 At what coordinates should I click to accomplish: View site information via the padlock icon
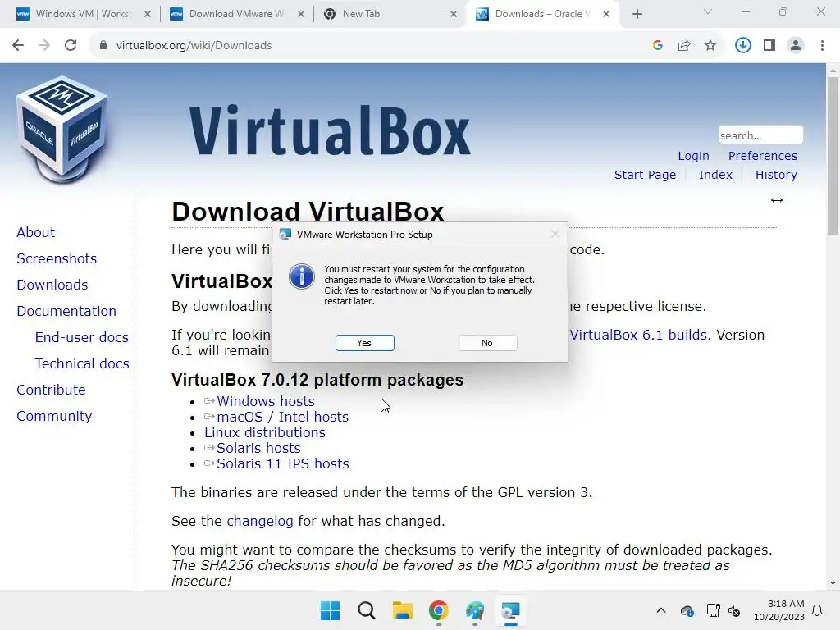click(103, 46)
